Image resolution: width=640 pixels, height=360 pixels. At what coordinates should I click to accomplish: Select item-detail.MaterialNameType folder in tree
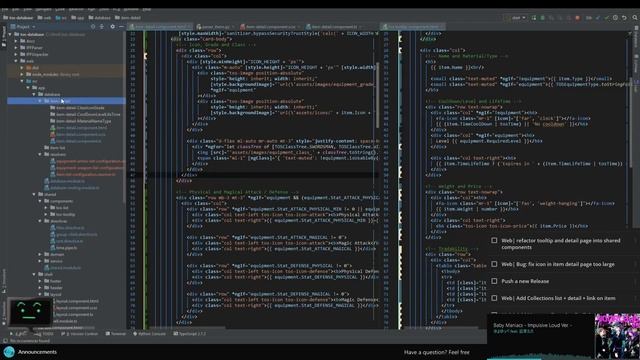tap(80, 121)
